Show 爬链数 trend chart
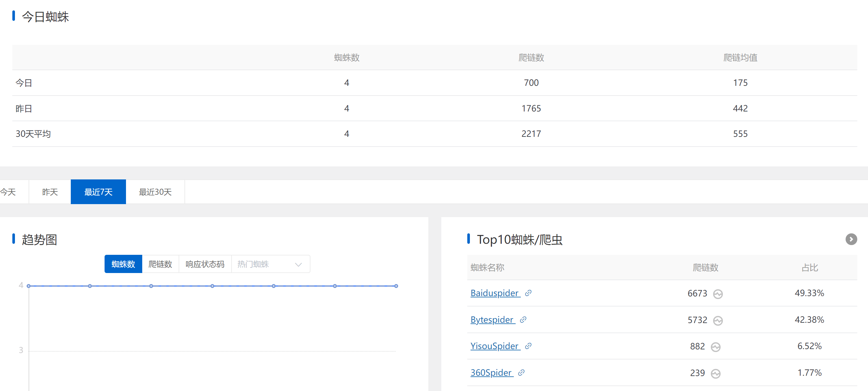 [160, 264]
